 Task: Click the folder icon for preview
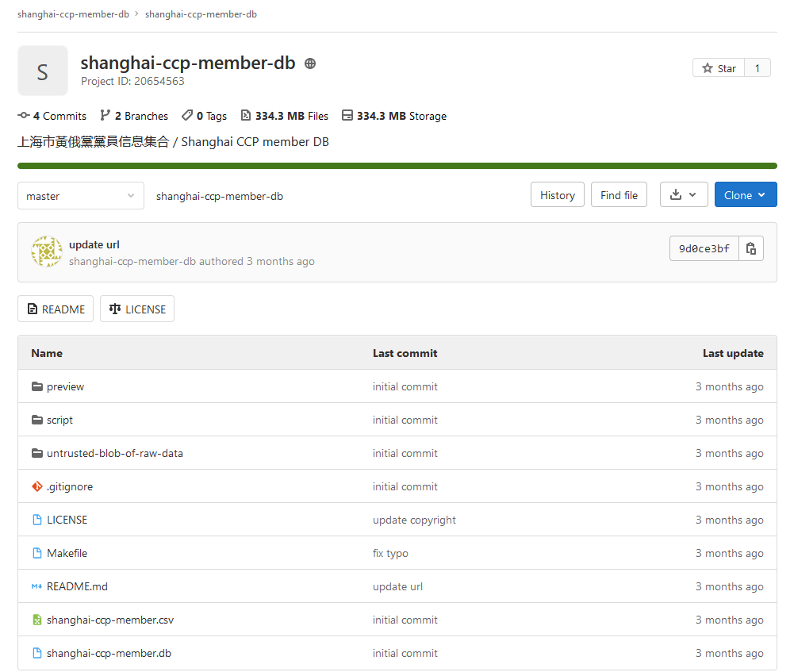tap(37, 386)
